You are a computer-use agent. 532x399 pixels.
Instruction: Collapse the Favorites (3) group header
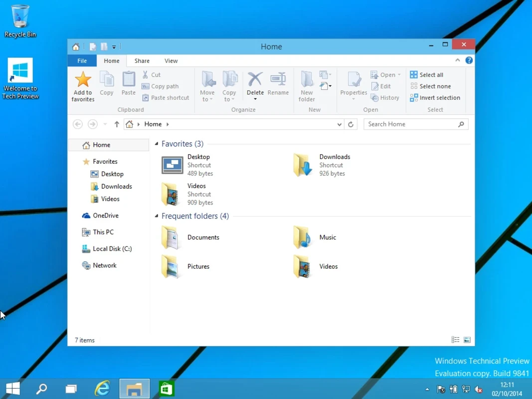(x=157, y=144)
